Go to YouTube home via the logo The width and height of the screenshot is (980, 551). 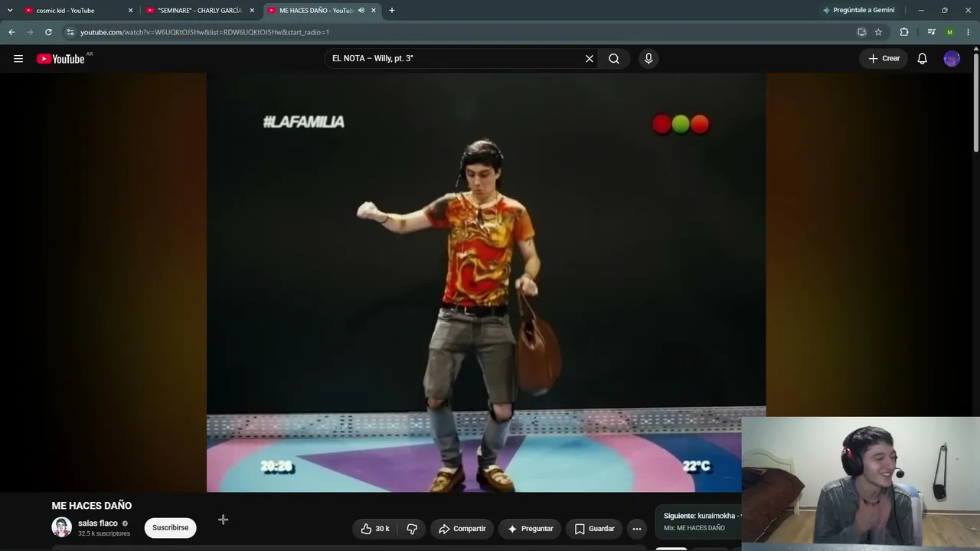tap(60, 59)
